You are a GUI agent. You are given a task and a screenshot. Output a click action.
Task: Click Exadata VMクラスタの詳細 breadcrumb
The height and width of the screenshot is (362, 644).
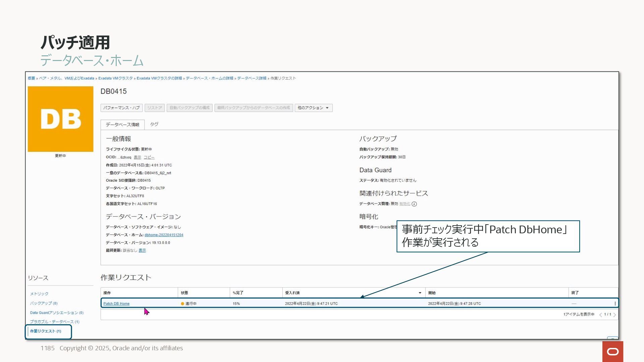click(159, 78)
